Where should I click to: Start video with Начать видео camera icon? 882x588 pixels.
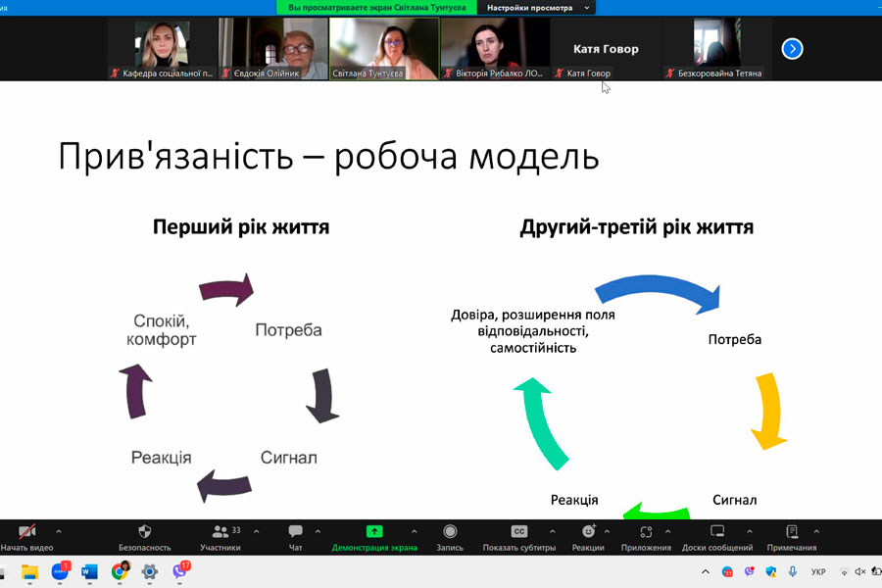[x=27, y=531]
